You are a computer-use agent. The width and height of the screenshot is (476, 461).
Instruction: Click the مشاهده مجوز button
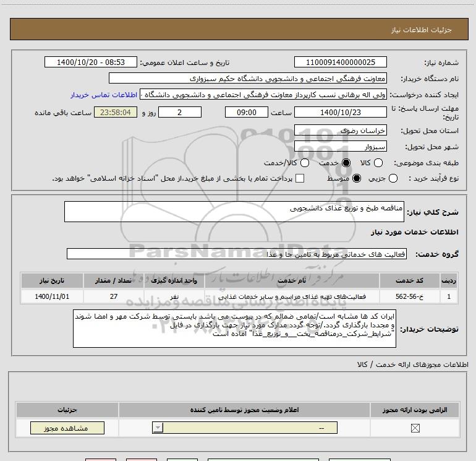[67, 428]
